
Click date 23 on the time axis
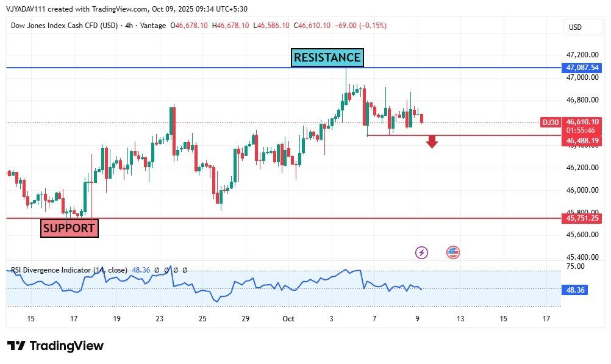(159, 318)
